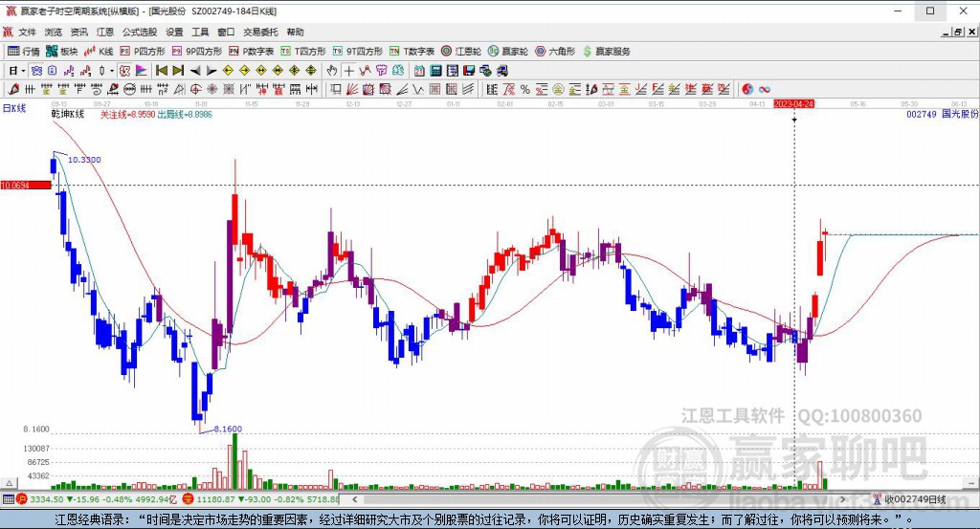Open 赢家服务 service button
Image resolution: width=980 pixels, height=529 pixels.
click(606, 52)
